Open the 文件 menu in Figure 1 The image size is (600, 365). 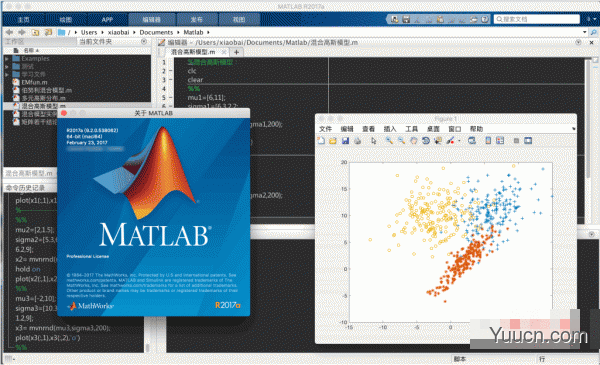pos(325,129)
